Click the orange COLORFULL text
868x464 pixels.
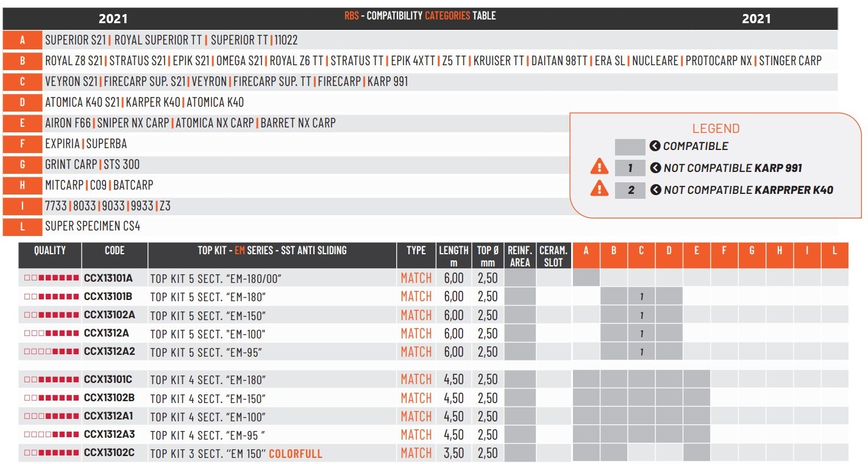[x=296, y=454]
